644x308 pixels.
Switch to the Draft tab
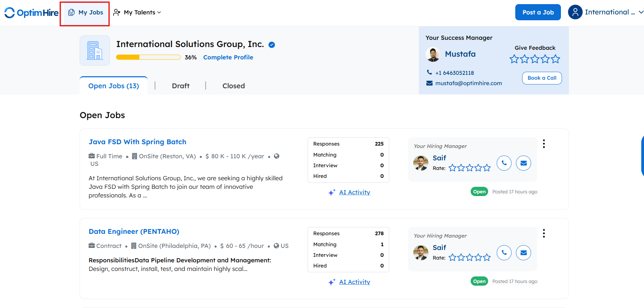coord(181,86)
